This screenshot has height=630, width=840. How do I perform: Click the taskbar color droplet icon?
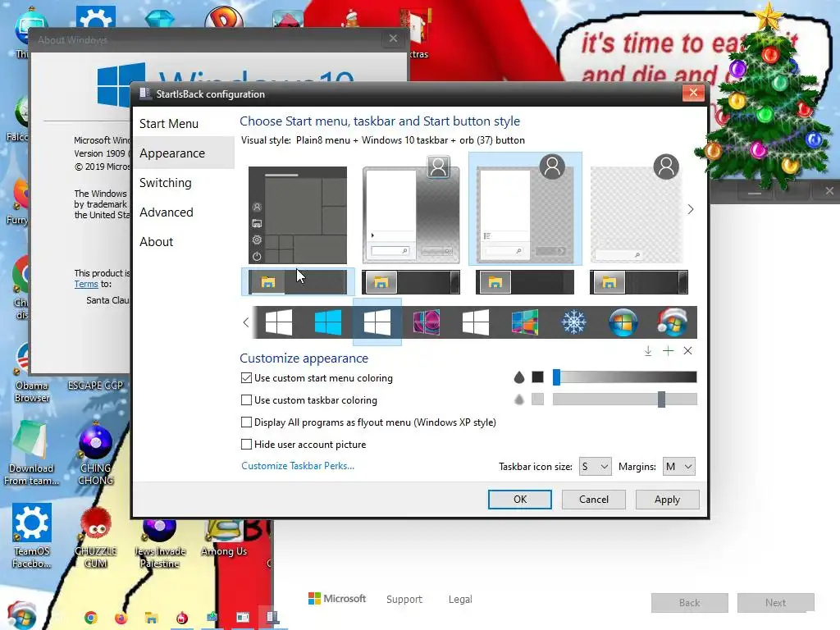(518, 399)
